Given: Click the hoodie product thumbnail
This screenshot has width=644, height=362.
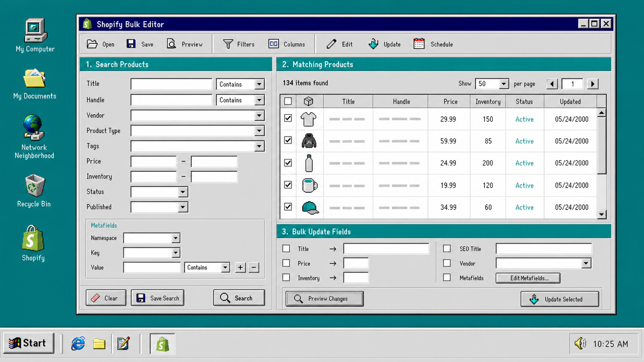Looking at the screenshot, I should point(309,141).
